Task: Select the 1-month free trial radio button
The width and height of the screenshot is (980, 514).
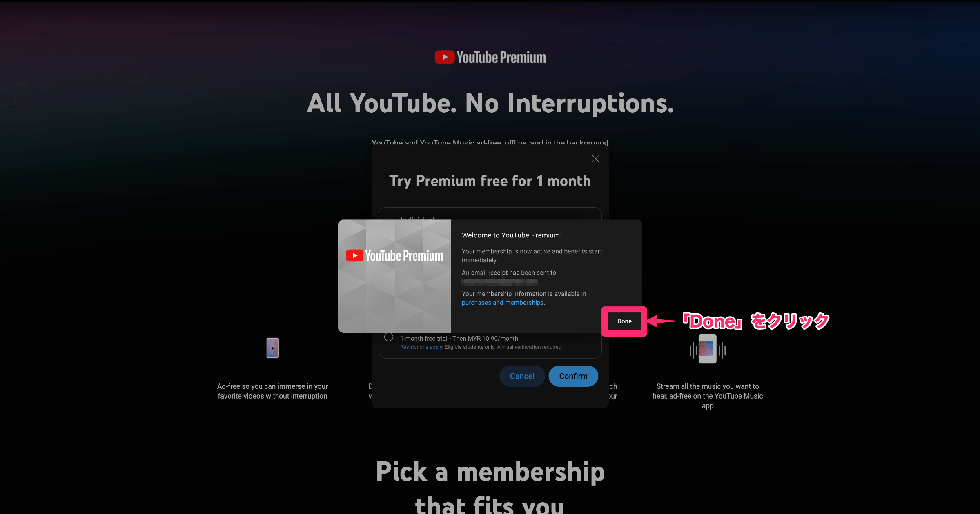Action: pyautogui.click(x=388, y=337)
